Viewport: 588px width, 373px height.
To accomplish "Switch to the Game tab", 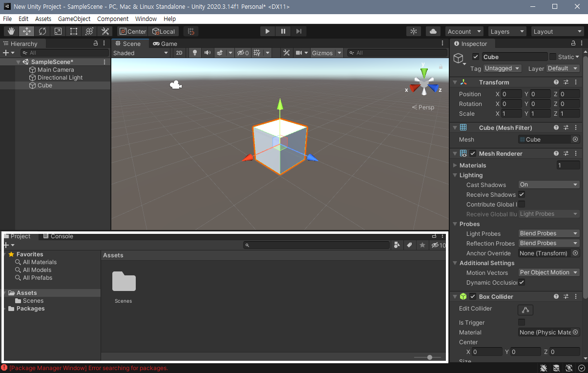I will (165, 43).
